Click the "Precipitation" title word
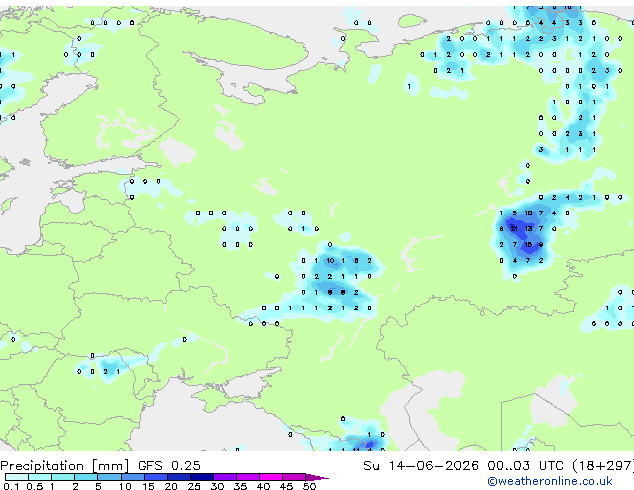634x490 pixels. (x=42, y=466)
